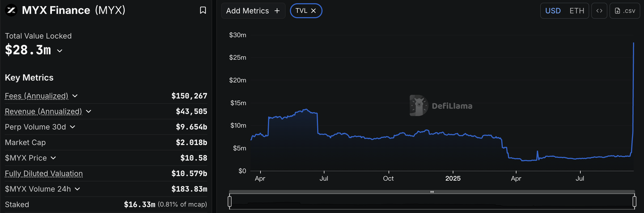Click the embed chart code icon
The image size is (644, 213).
pyautogui.click(x=599, y=11)
